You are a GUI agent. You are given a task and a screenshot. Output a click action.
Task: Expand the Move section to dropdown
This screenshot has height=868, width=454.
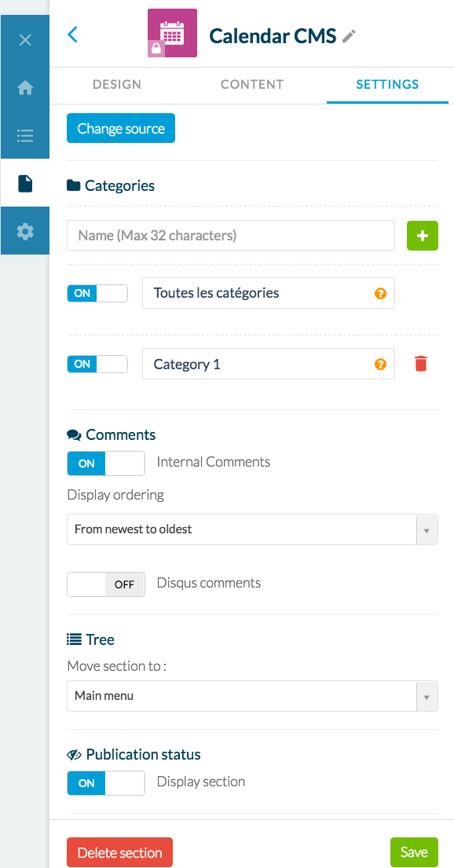[x=252, y=696]
